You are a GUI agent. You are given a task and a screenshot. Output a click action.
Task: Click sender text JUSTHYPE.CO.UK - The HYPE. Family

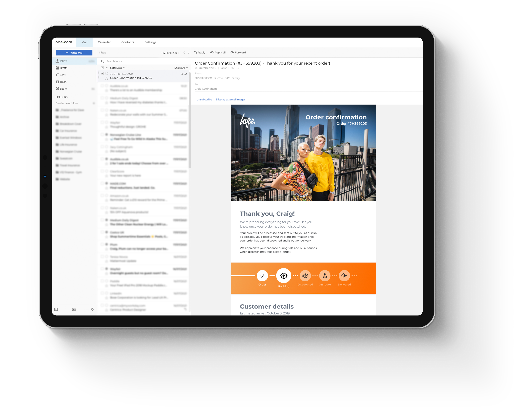click(217, 78)
